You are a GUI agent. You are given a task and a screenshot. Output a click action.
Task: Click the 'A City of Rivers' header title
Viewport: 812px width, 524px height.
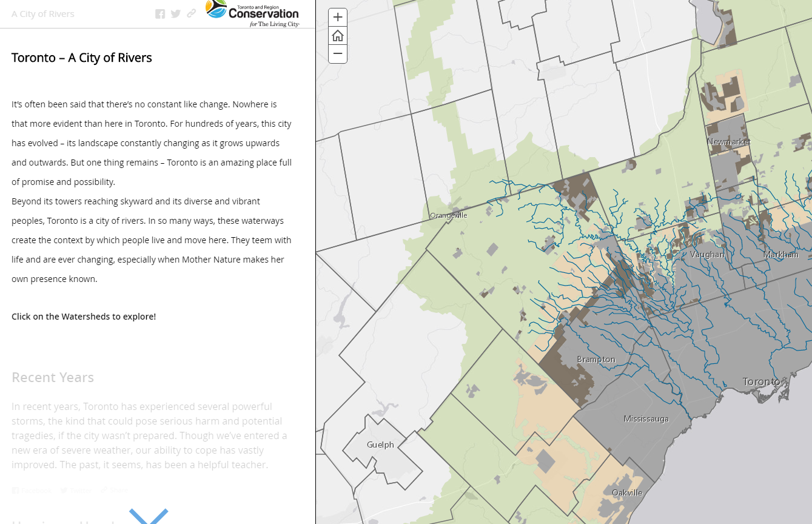tap(43, 14)
